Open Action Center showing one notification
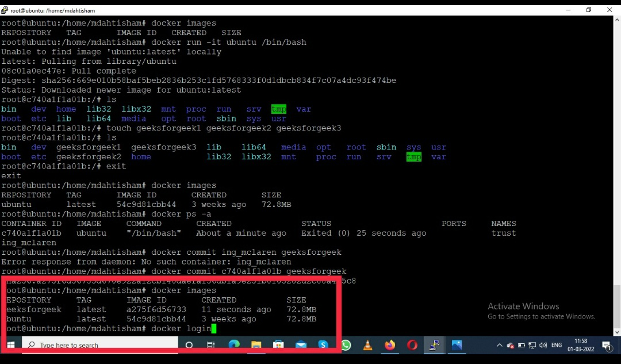 [607, 345]
